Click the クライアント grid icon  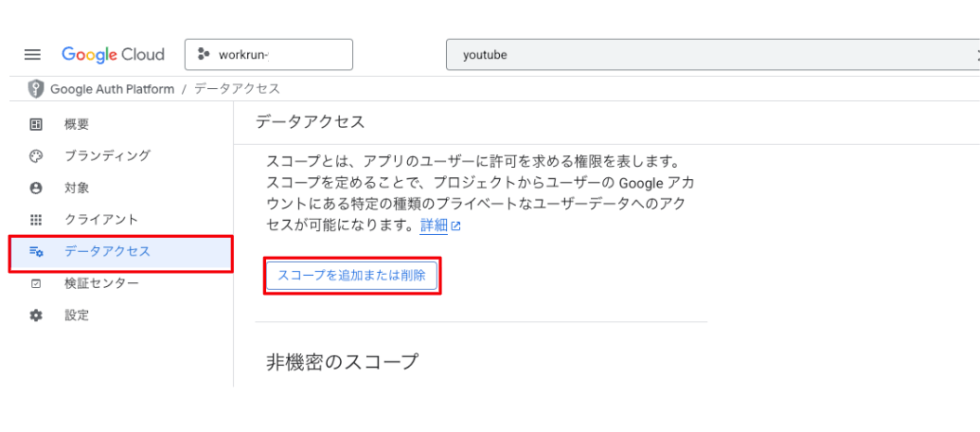tap(36, 220)
